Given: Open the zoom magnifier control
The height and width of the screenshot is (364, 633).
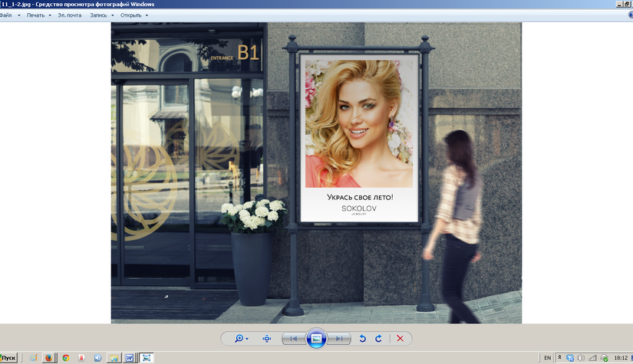Looking at the screenshot, I should click(240, 339).
